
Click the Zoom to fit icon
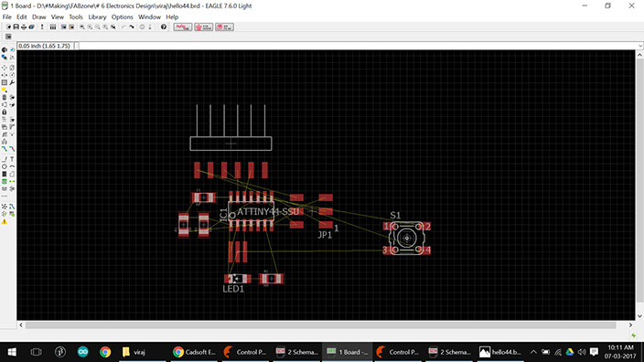click(x=82, y=27)
